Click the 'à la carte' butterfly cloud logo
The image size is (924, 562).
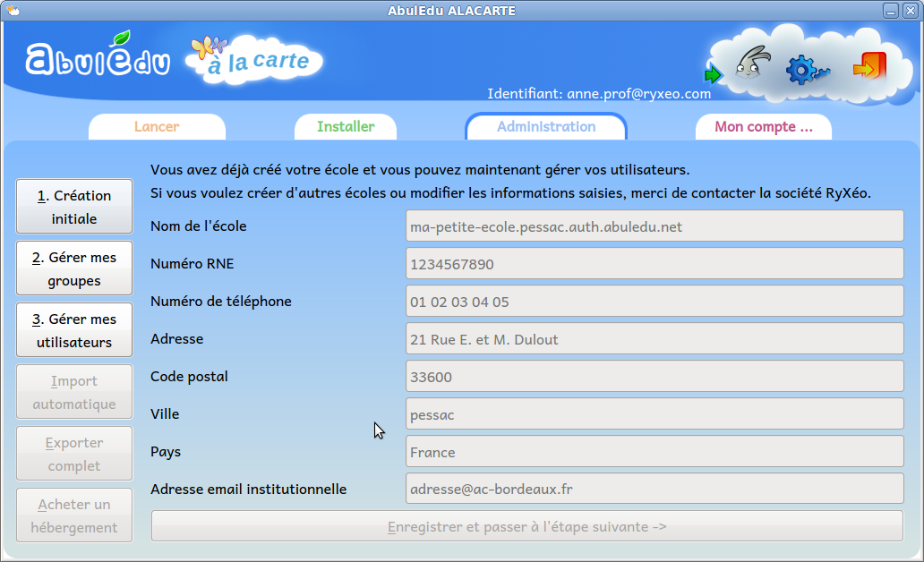254,59
